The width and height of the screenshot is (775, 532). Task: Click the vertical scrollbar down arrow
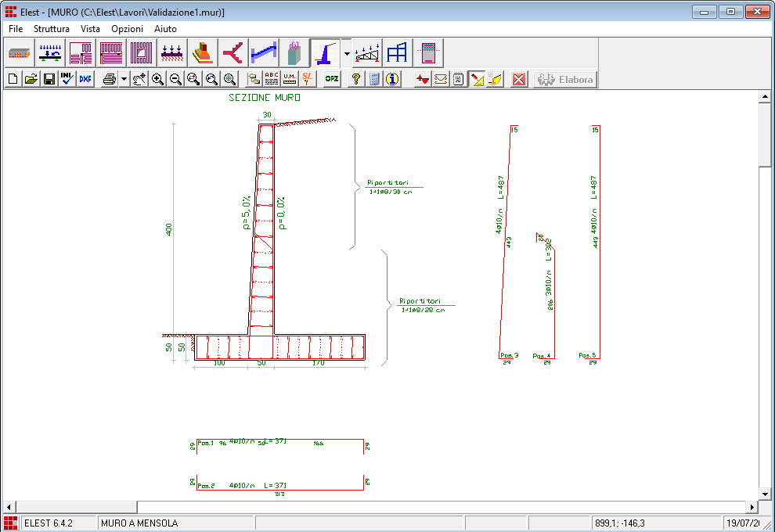coord(766,494)
